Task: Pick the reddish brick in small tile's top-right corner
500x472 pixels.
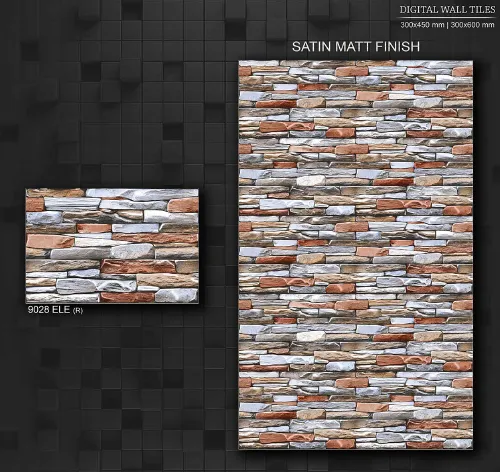Action: [x=183, y=205]
